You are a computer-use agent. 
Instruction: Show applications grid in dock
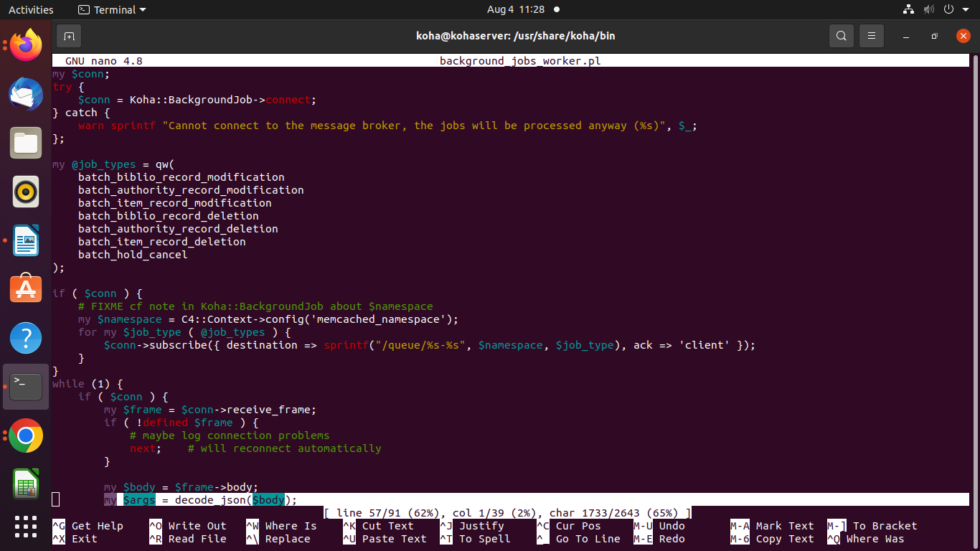point(26,527)
